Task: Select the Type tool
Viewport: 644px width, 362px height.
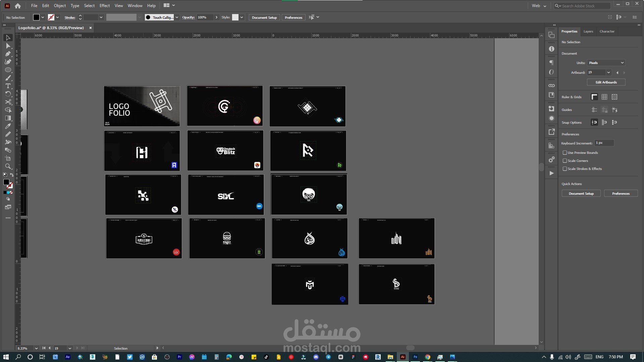Action: pos(8,86)
